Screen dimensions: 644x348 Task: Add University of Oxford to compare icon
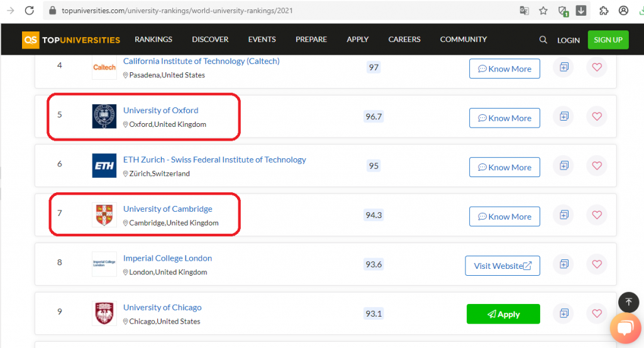coord(564,116)
